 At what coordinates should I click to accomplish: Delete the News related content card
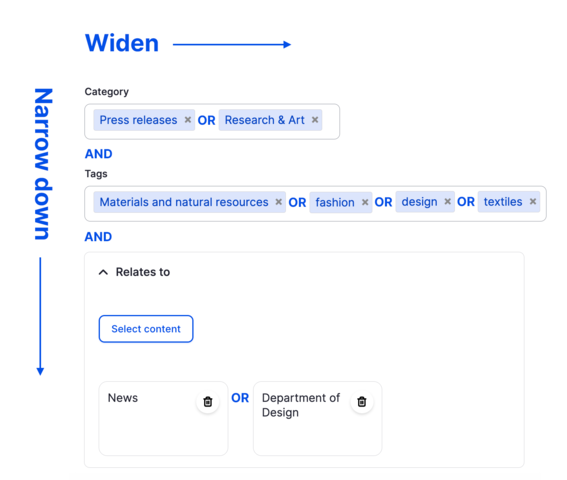point(208,402)
